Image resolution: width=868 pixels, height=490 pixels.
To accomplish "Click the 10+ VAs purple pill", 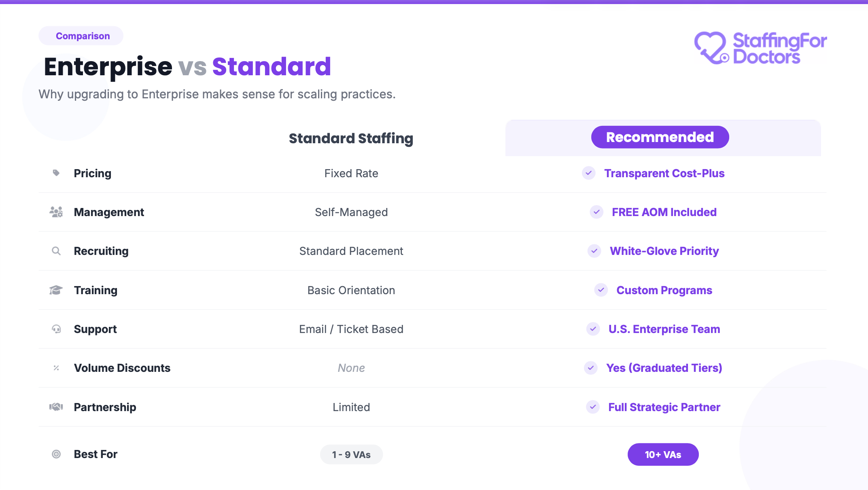I will 663,454.
